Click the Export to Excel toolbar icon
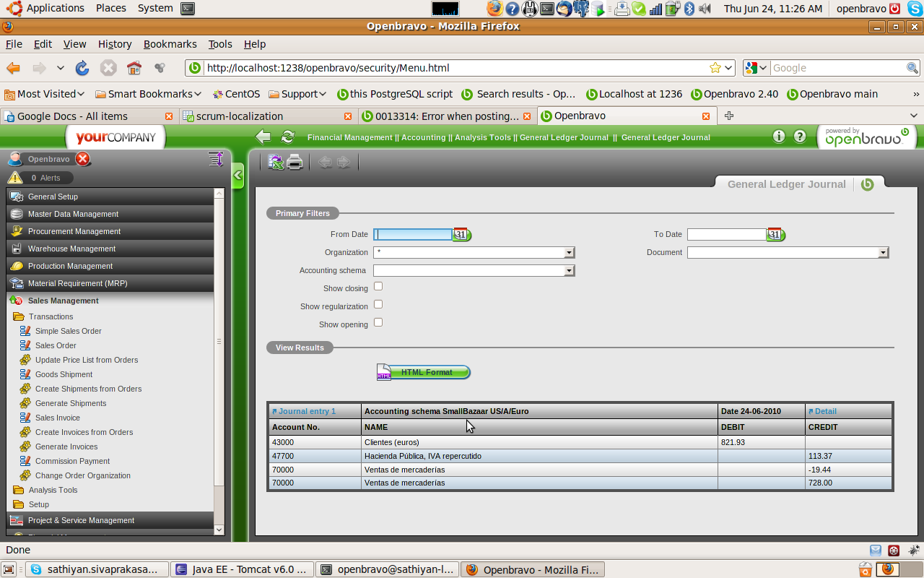This screenshot has height=578, width=924. (x=276, y=163)
